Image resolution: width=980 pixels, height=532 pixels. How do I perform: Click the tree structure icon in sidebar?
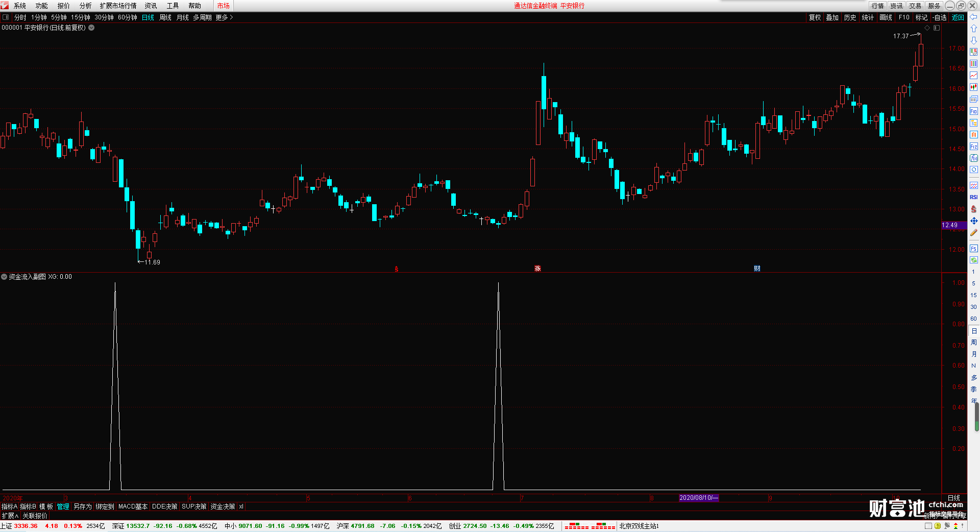click(973, 123)
